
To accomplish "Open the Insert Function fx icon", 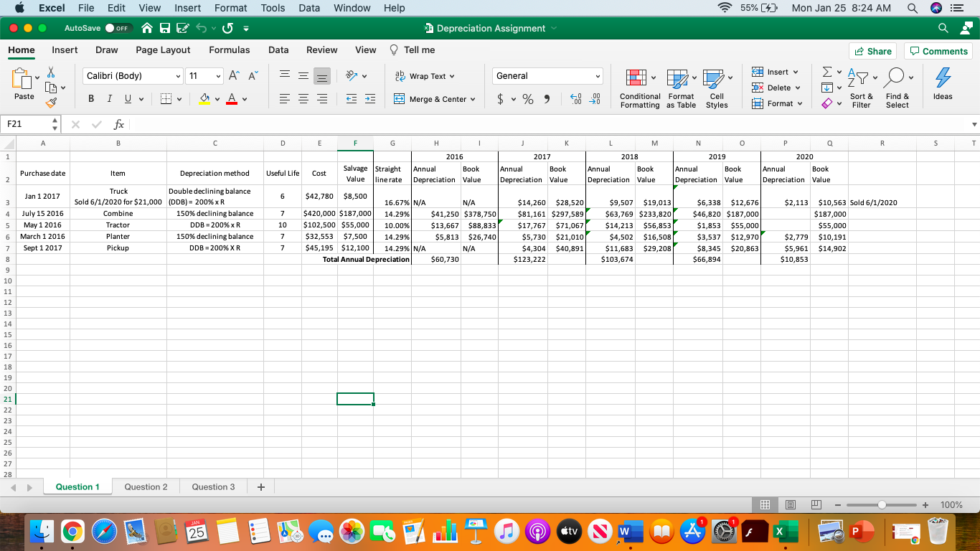I will tap(119, 124).
